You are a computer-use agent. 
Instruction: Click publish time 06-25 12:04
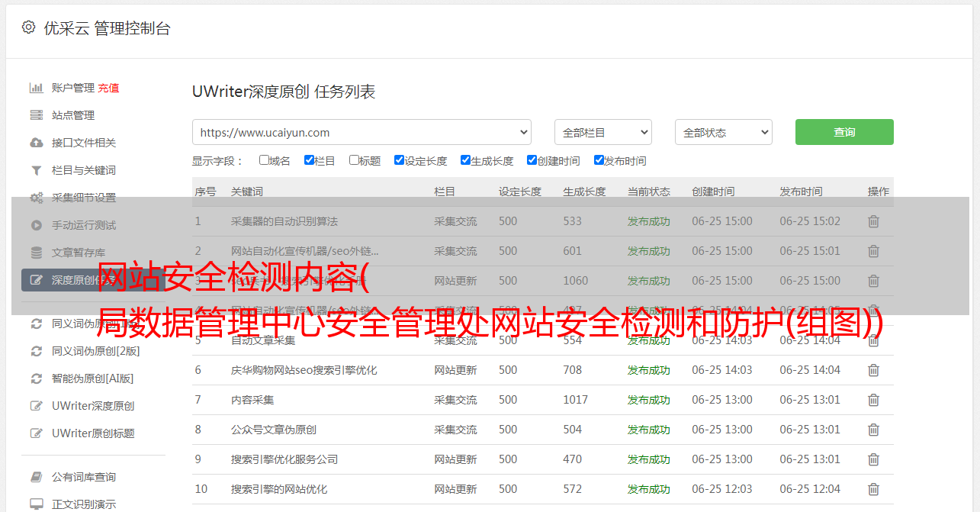[810, 489]
